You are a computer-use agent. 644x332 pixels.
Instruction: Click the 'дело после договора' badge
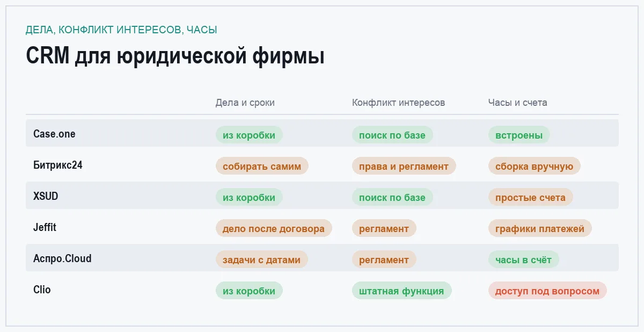pos(274,228)
